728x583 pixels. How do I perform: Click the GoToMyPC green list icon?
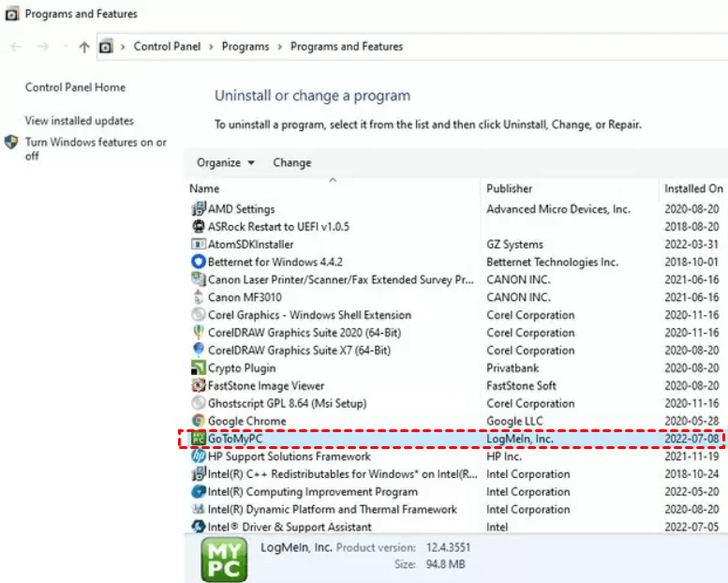coord(199,438)
